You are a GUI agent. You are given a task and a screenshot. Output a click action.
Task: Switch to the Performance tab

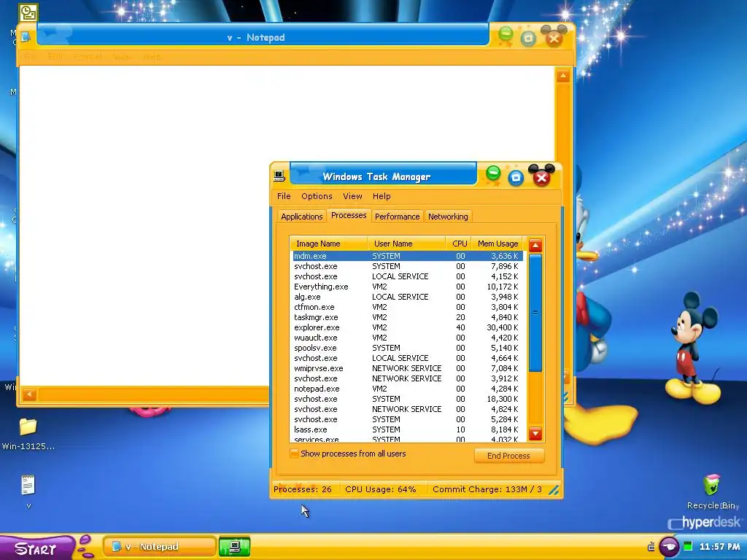pos(398,216)
